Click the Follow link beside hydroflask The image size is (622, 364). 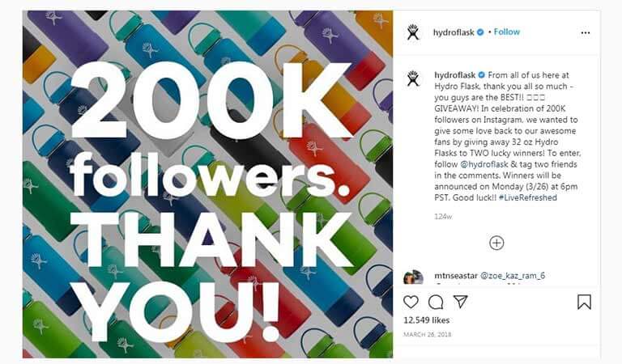point(506,32)
